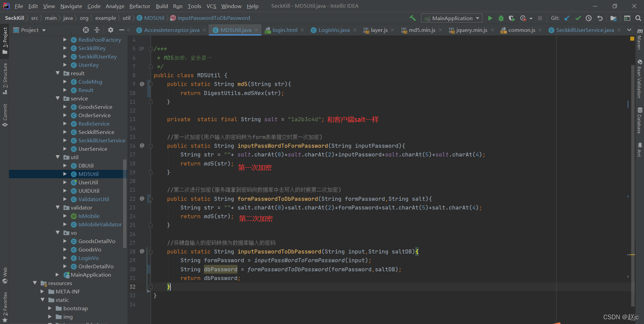Expand the bootstrap folder
Screen dimensions: 644x324
click(50, 308)
